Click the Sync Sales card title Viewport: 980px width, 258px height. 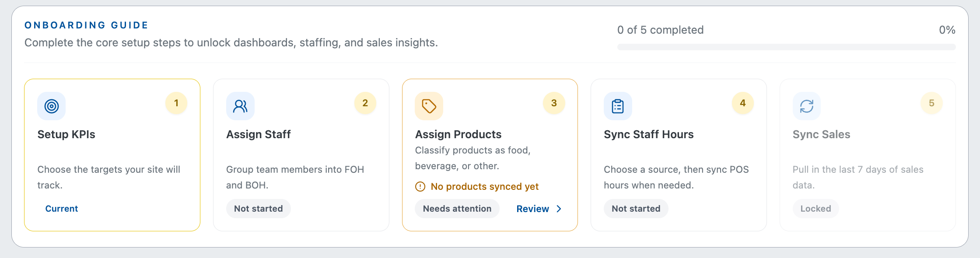pyautogui.click(x=822, y=135)
